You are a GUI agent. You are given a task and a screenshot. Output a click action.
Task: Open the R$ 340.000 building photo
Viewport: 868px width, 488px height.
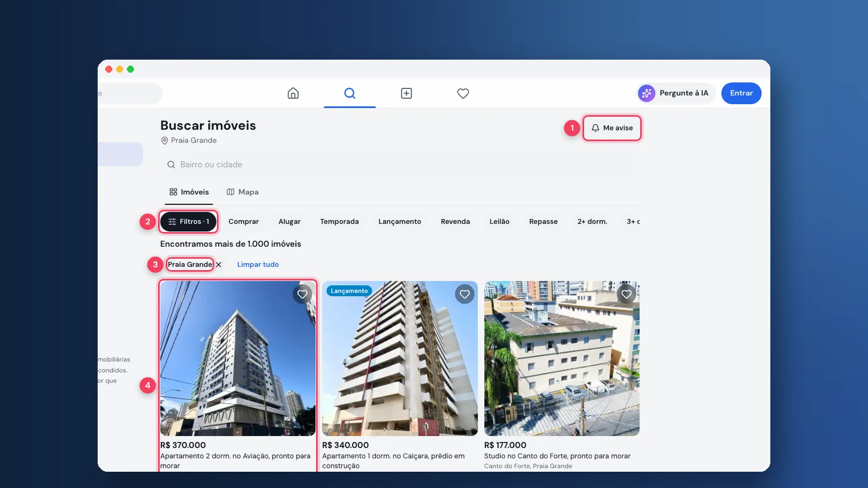click(x=400, y=358)
